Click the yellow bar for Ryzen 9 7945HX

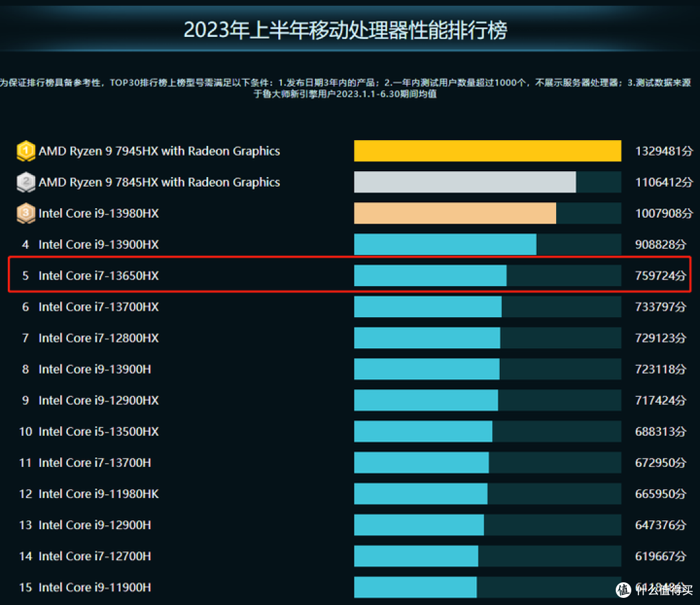pos(487,151)
